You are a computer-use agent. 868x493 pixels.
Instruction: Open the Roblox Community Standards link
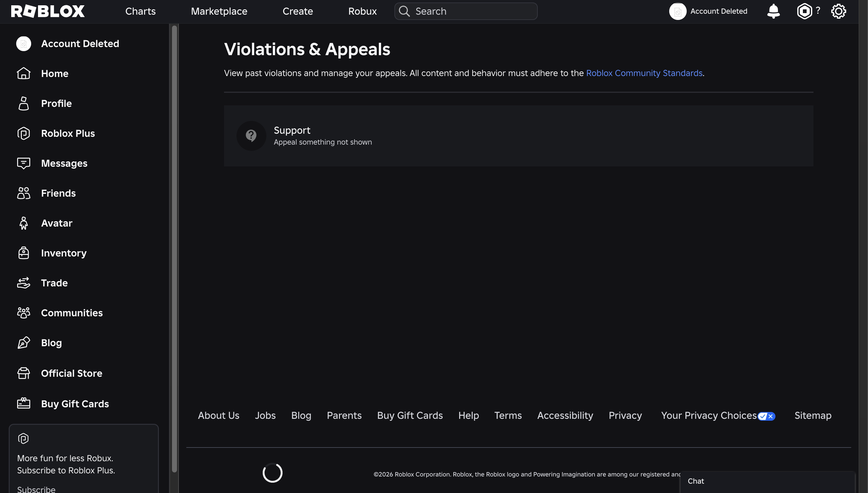pos(644,73)
